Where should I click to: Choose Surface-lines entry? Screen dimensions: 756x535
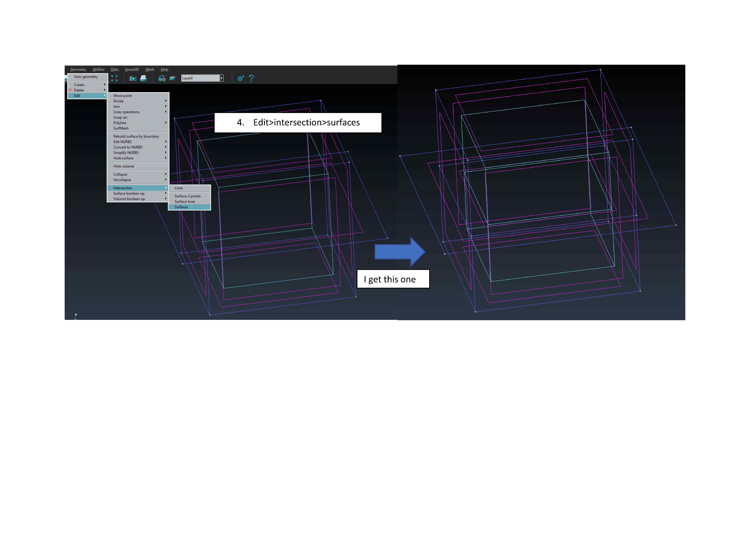pos(189,201)
